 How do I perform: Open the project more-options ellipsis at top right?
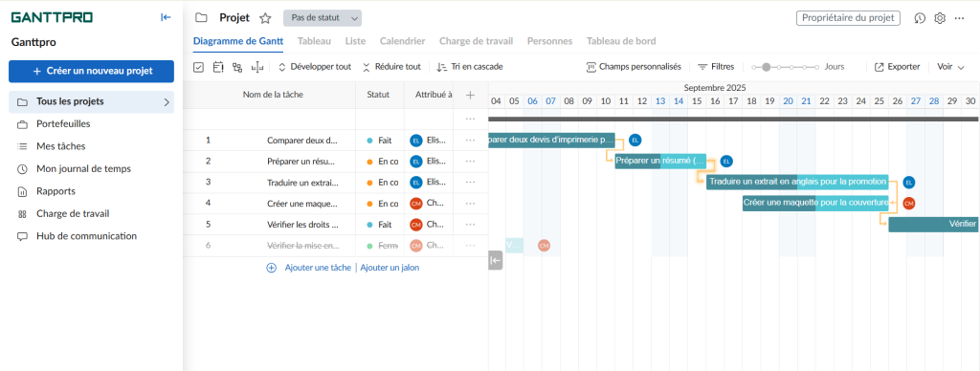(x=959, y=18)
